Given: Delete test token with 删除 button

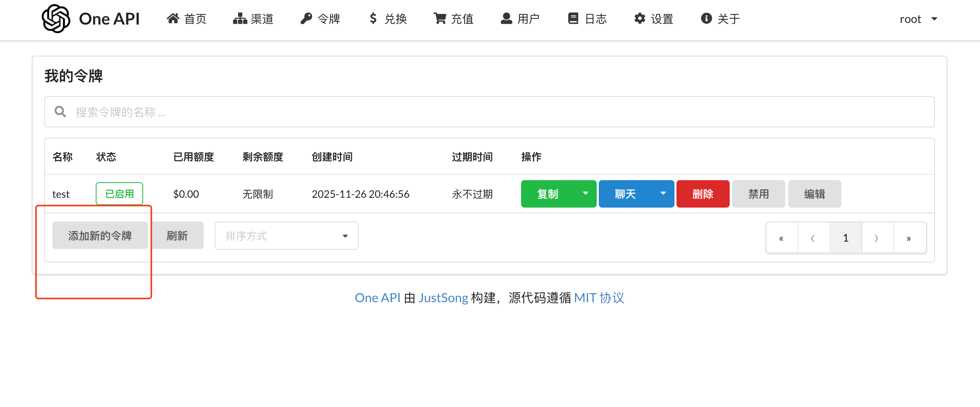Looking at the screenshot, I should point(703,194).
